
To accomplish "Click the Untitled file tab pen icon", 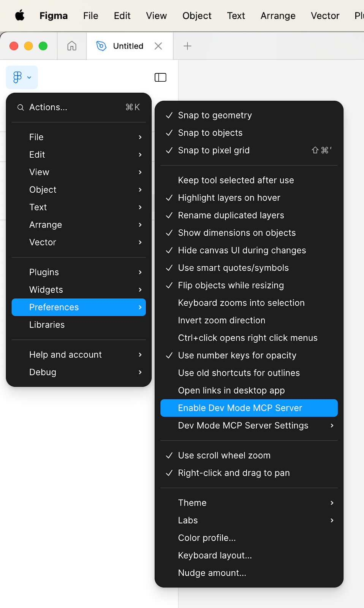I will coord(101,46).
